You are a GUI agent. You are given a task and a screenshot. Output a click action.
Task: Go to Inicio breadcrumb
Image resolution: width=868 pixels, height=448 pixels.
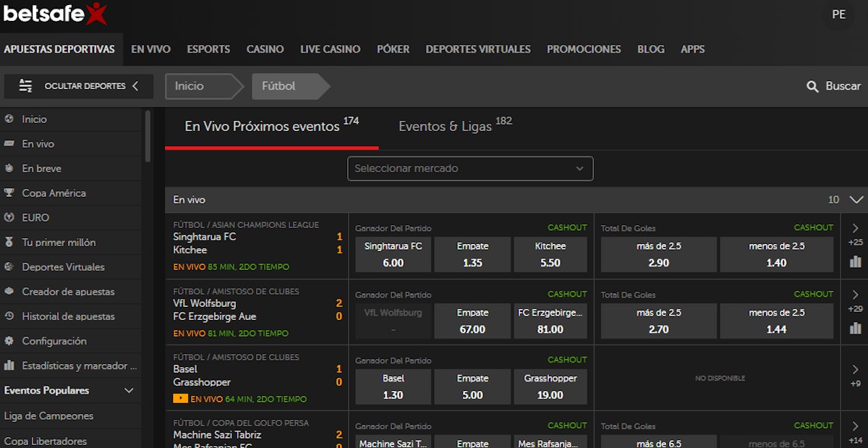[x=190, y=86]
